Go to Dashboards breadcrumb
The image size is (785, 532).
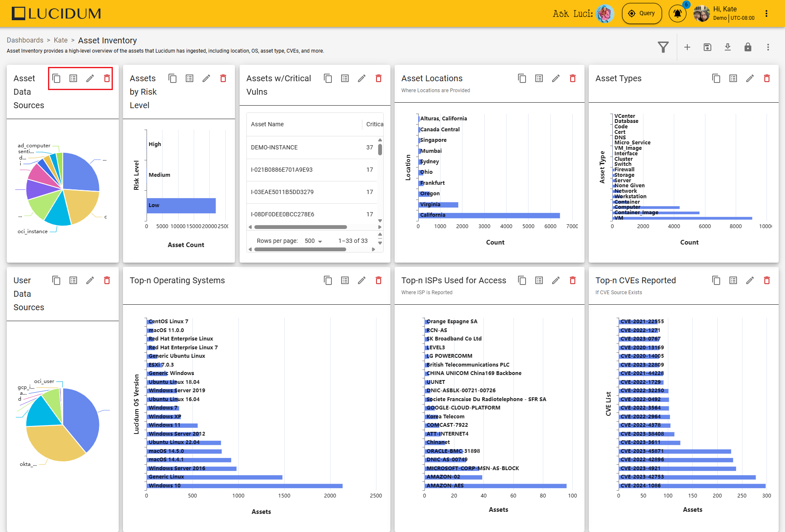[25, 40]
